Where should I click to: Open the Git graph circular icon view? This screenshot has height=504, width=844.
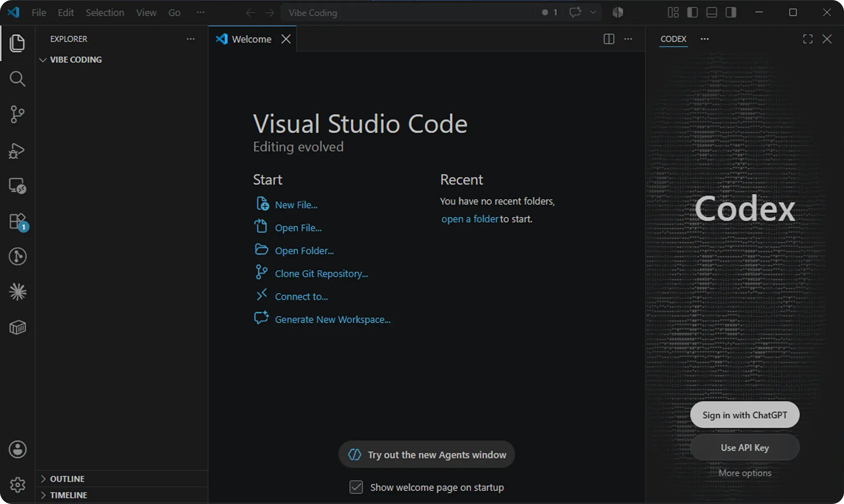(x=17, y=256)
